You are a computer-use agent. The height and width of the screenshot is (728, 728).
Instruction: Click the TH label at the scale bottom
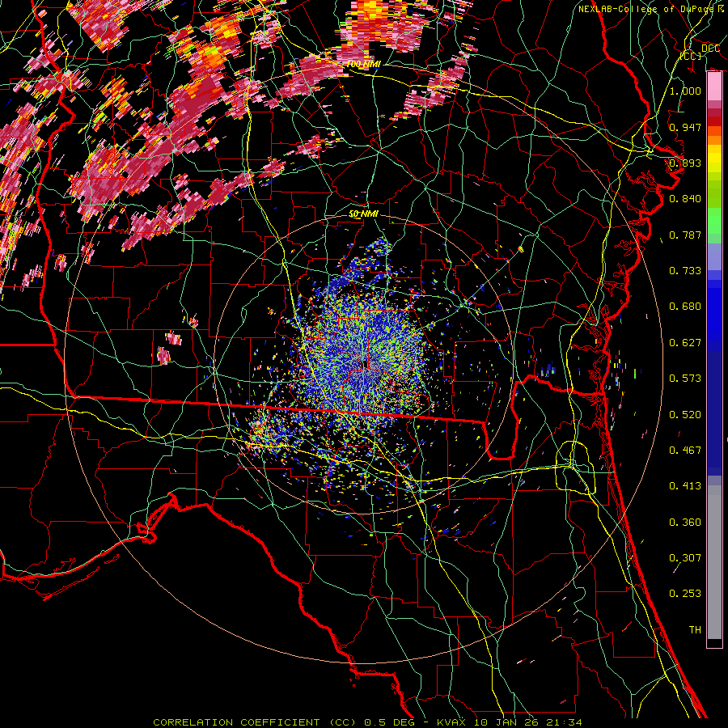(x=695, y=630)
